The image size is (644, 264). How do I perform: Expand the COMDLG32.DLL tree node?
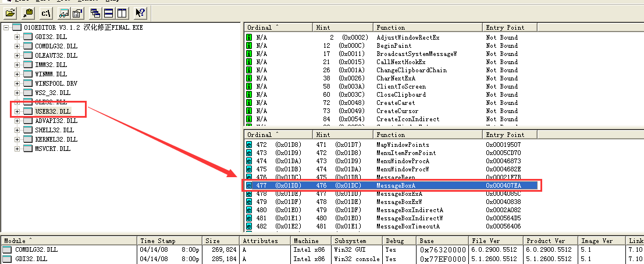pos(17,47)
